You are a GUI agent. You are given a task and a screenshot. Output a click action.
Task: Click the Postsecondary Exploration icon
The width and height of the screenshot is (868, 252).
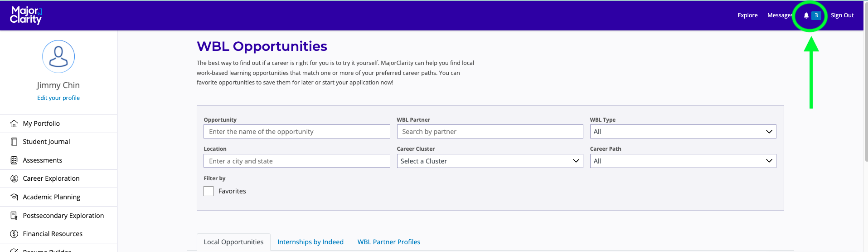[14, 216]
